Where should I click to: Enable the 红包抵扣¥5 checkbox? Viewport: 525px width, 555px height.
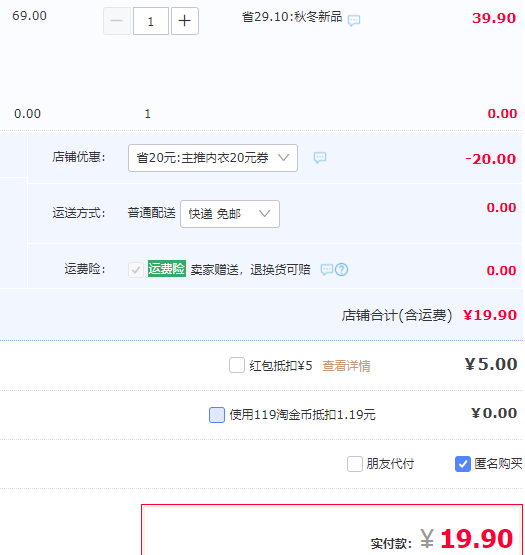point(236,365)
